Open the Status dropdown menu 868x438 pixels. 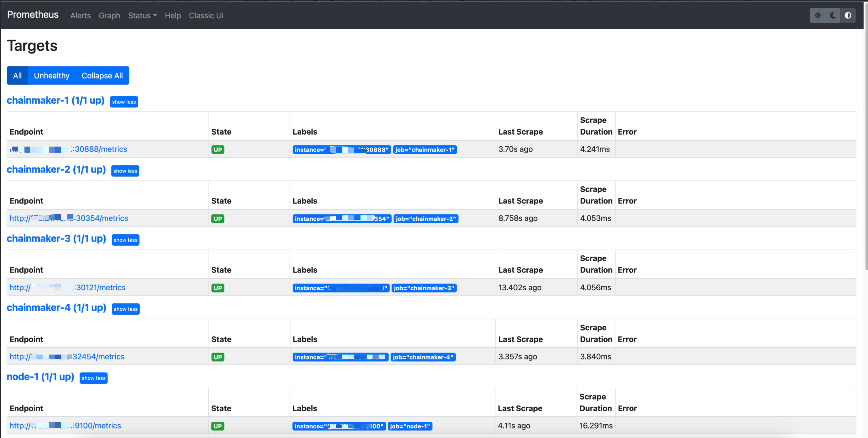coord(142,16)
